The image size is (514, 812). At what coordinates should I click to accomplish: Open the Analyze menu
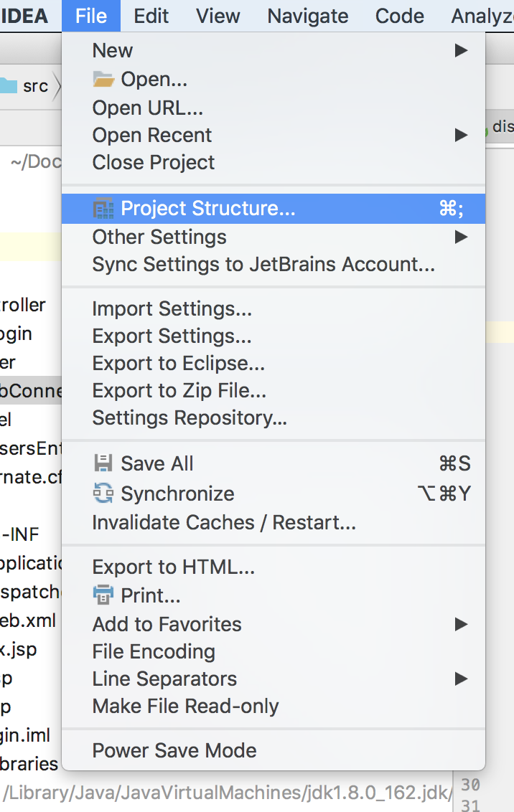(482, 16)
